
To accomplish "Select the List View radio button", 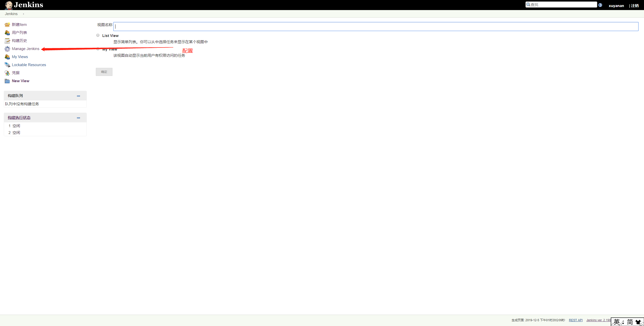I will click(98, 35).
